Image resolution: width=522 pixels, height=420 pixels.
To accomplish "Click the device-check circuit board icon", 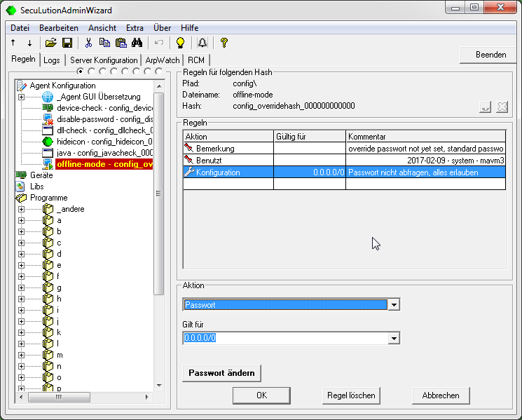I will tap(48, 107).
